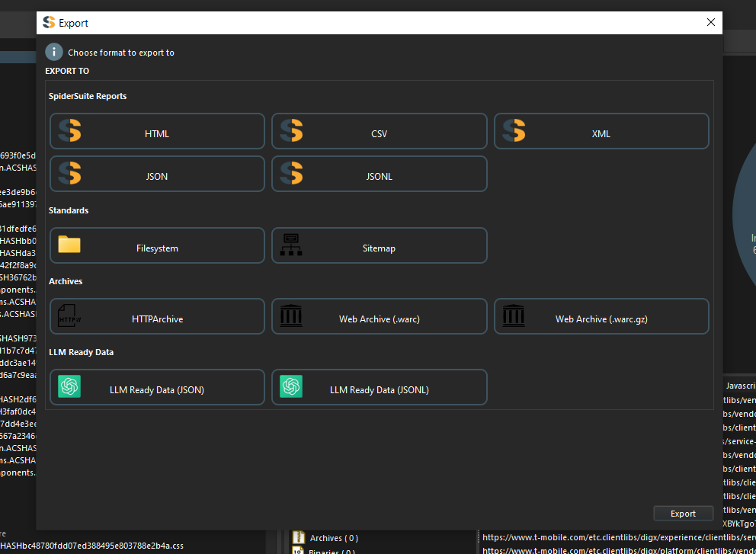756x554 pixels.
Task: Choose the XML report export format
Action: (x=601, y=131)
